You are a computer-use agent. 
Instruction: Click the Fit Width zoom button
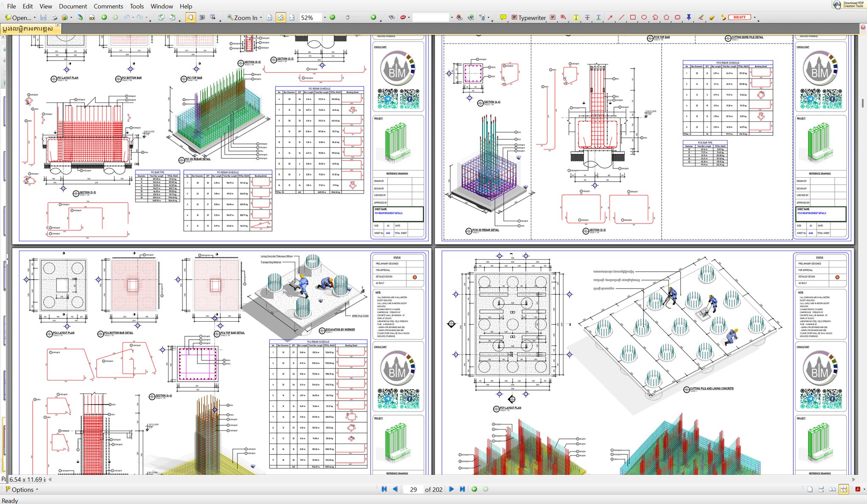(292, 17)
